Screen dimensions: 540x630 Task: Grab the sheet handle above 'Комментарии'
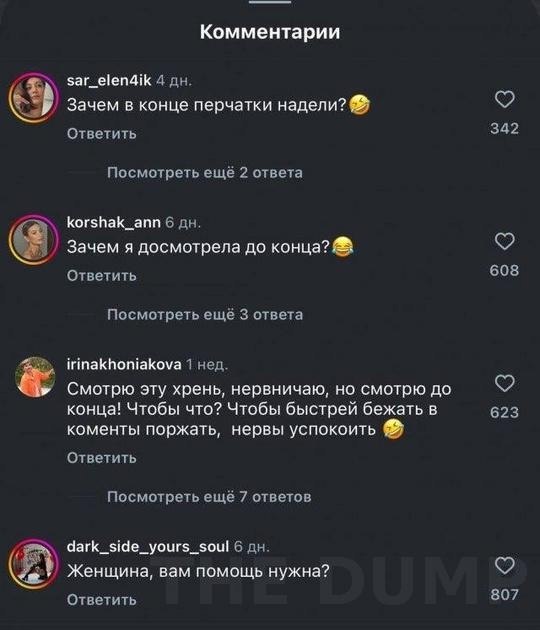[270, 2]
